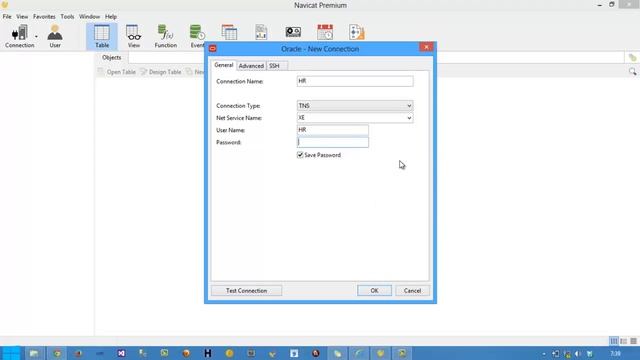Open the Windows Start button
Viewport: 640px width, 360px height.
coord(11,353)
